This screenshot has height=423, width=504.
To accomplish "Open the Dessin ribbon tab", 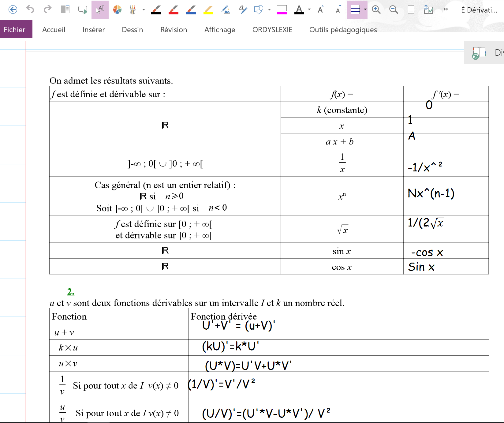I will click(132, 30).
